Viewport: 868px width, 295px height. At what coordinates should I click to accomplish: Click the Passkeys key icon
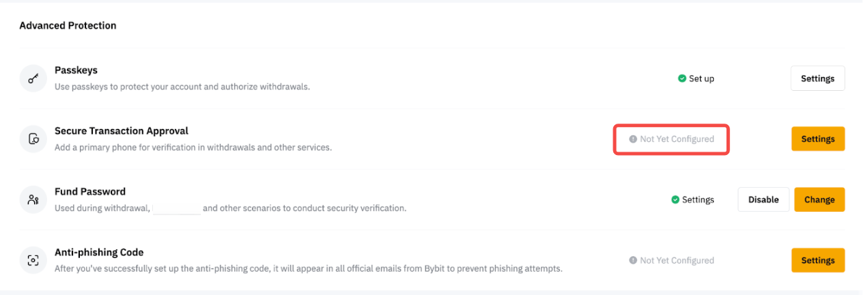click(x=33, y=79)
